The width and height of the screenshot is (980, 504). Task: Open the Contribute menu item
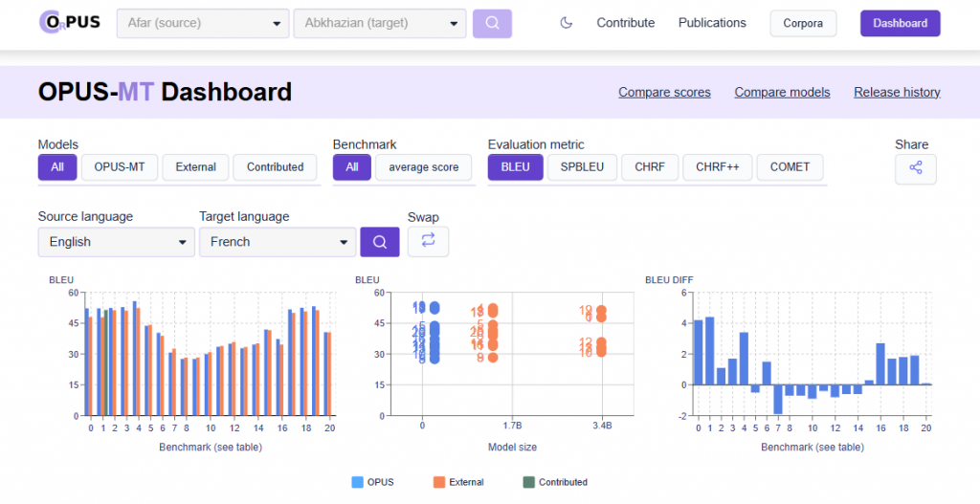click(x=625, y=23)
